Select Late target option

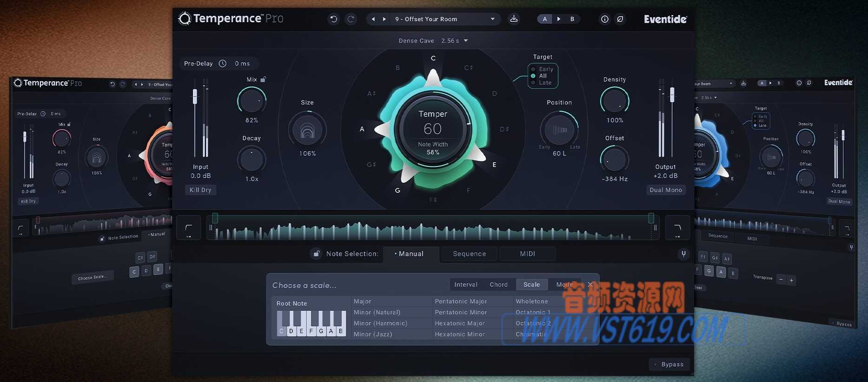[x=541, y=83]
